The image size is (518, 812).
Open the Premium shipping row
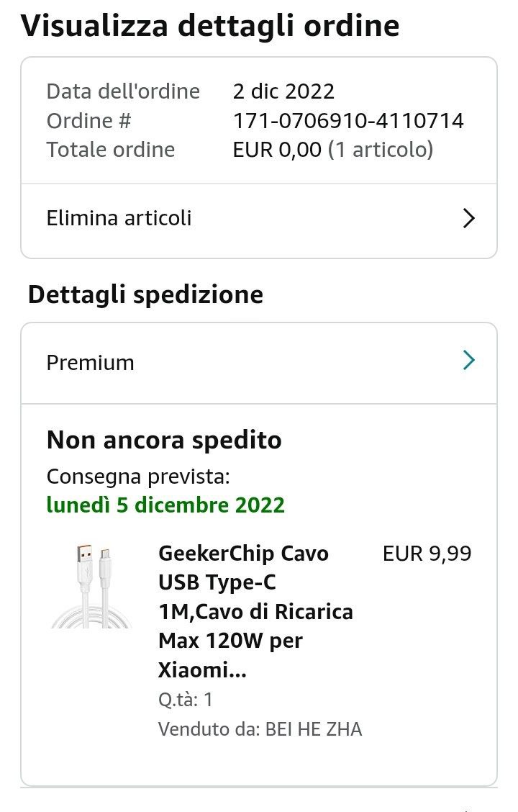point(90,363)
